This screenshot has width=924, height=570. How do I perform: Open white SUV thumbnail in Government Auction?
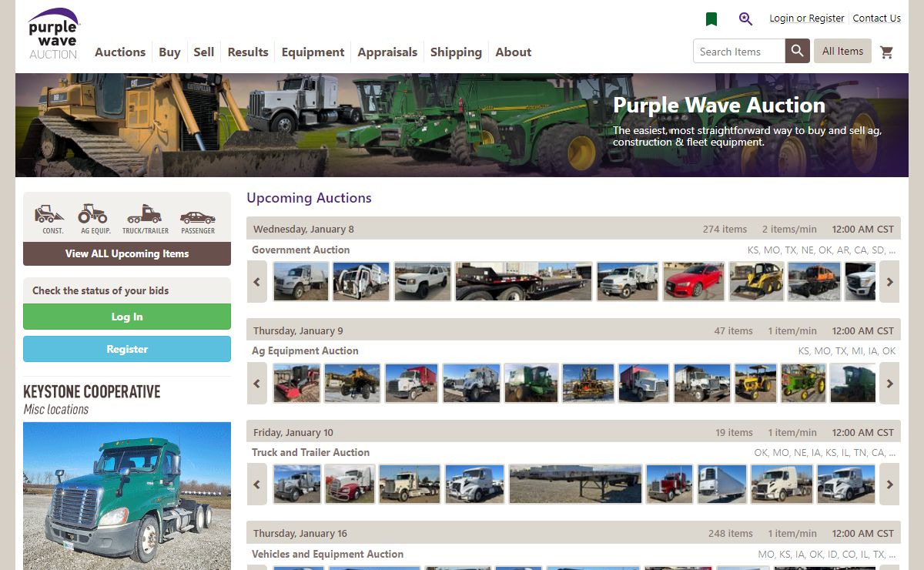[422, 282]
